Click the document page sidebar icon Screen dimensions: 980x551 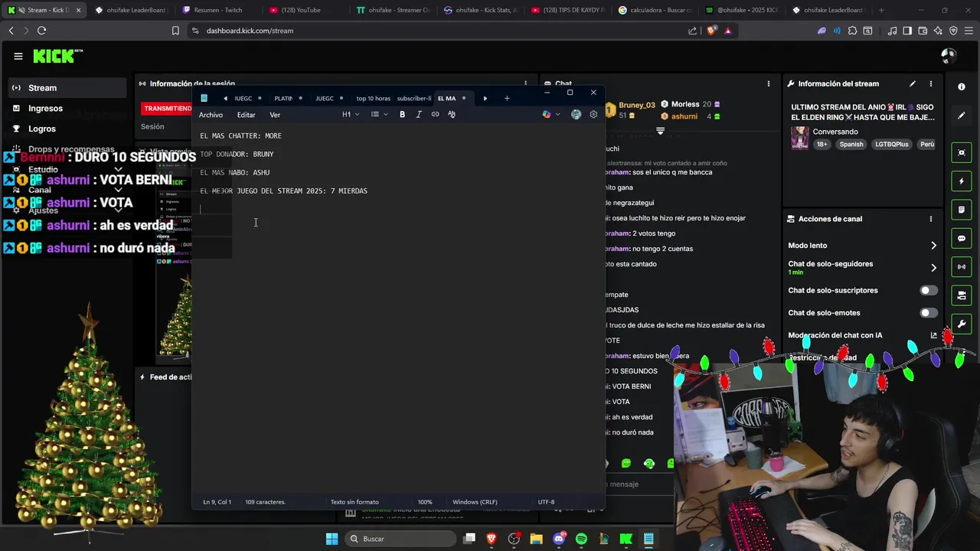[962, 210]
